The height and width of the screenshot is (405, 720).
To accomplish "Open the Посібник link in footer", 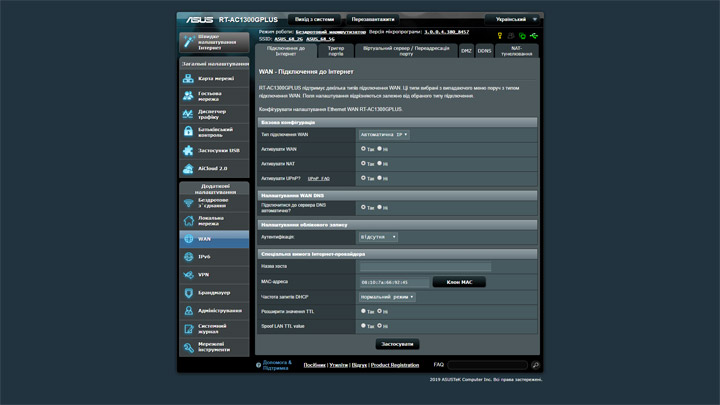I will pos(315,365).
